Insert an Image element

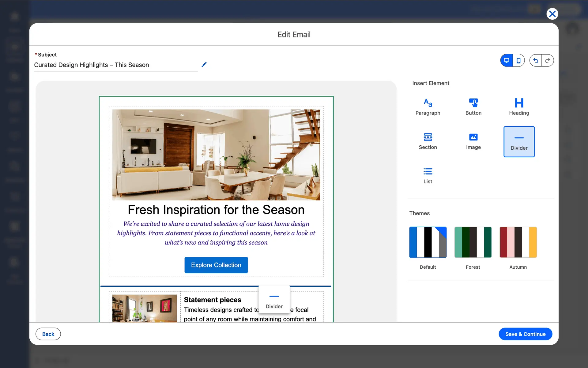(473, 141)
